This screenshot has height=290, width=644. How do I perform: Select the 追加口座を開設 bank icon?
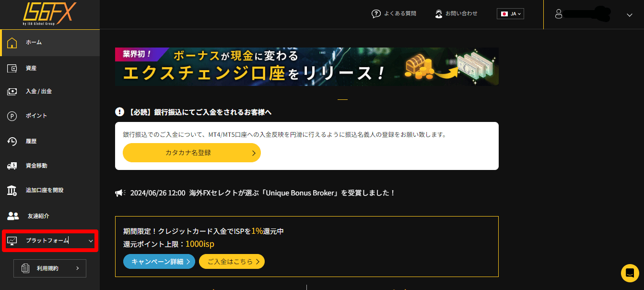coord(12,190)
